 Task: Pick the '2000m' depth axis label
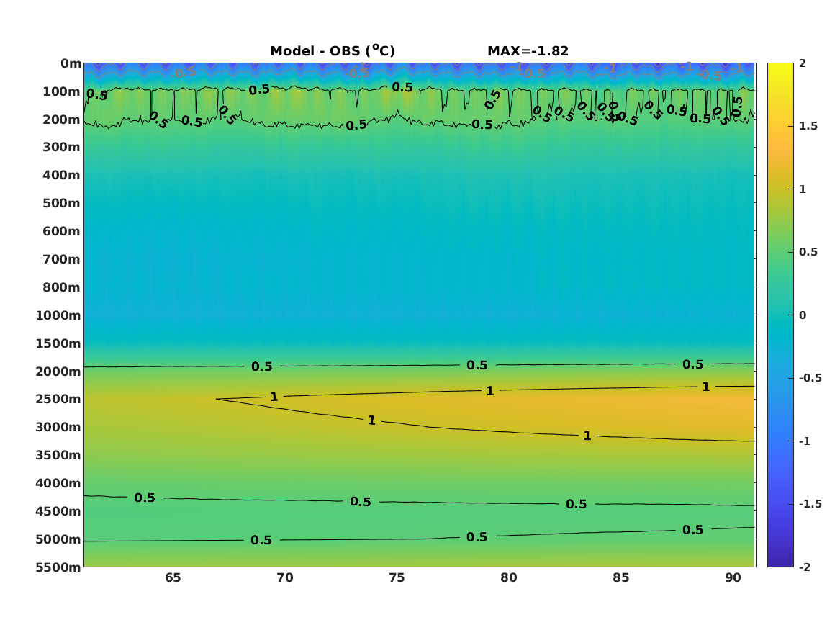coord(58,372)
